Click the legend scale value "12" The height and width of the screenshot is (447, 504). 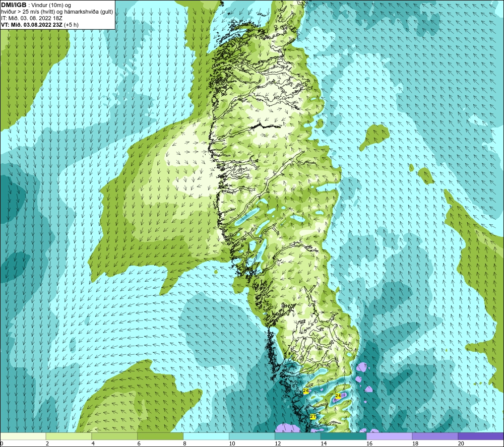(x=278, y=443)
